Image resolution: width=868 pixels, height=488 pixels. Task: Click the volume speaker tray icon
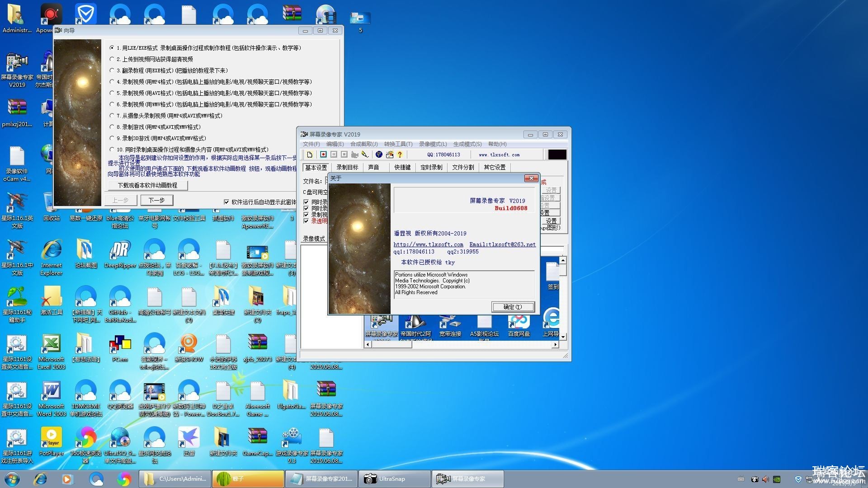pyautogui.click(x=765, y=479)
